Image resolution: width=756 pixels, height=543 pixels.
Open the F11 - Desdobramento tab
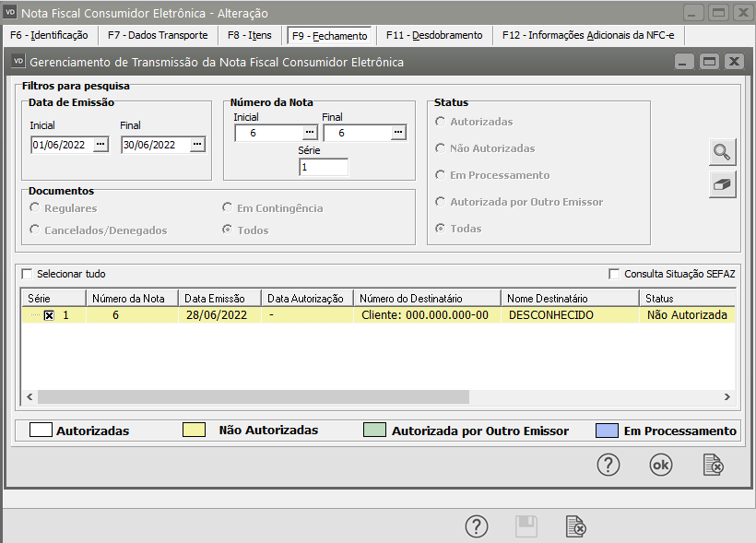434,35
